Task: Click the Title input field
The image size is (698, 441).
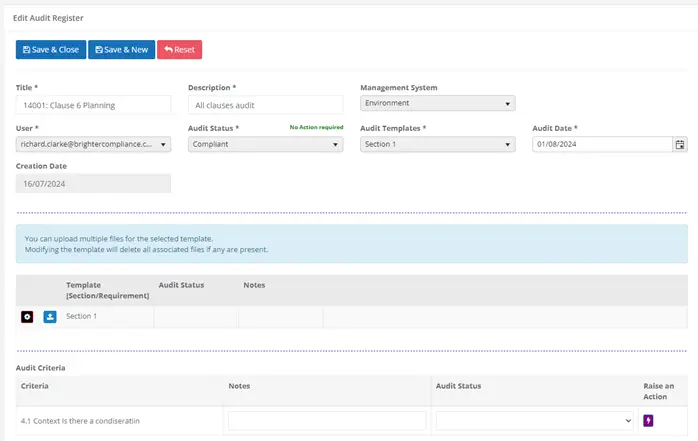Action: coord(93,105)
